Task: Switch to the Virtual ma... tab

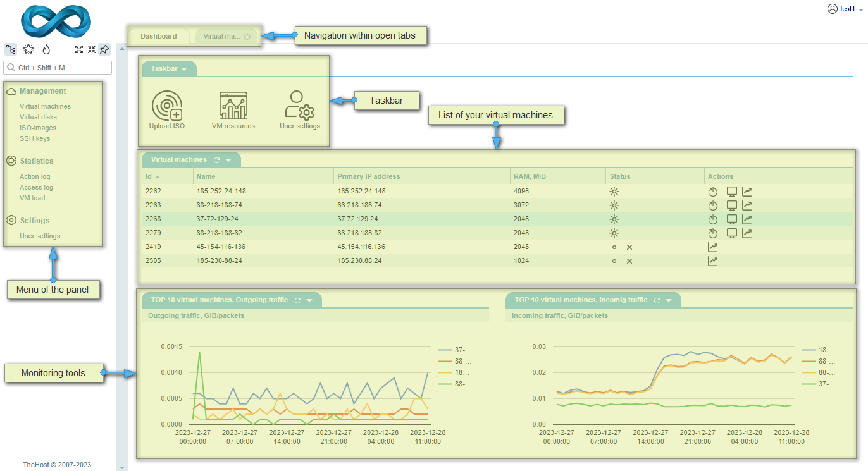Action: (x=221, y=36)
